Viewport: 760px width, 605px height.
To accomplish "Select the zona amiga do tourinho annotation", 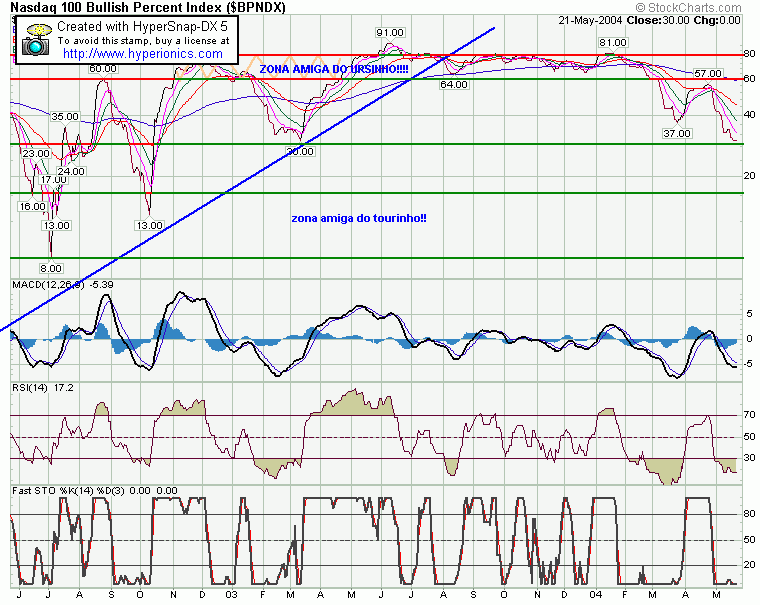I will 359,218.
